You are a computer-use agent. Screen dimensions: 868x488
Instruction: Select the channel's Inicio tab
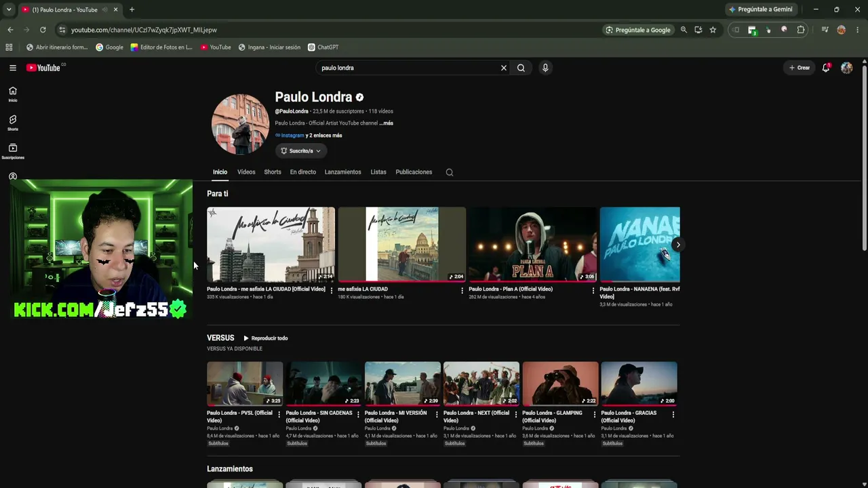[x=220, y=172]
